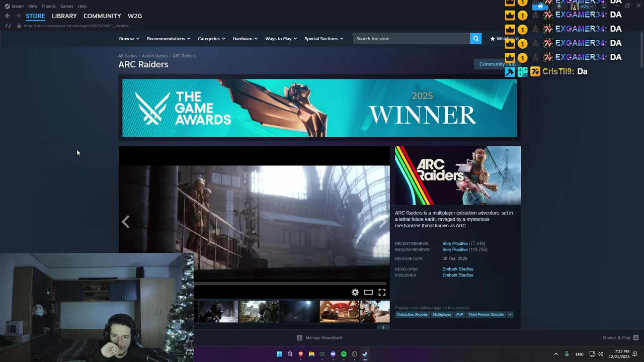Screen dimensions: 644x362
Task: Open the Help menu
Action: click(82, 6)
